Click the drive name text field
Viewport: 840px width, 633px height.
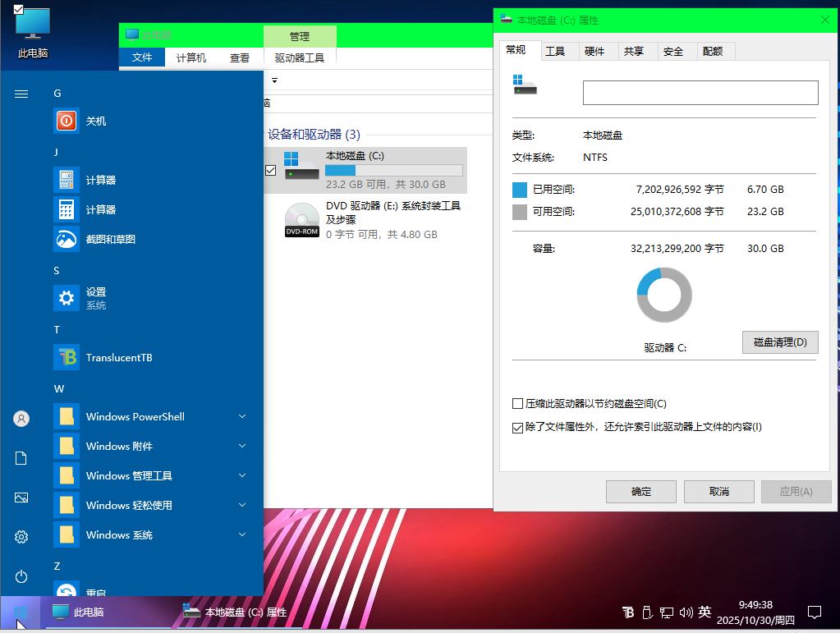click(700, 93)
